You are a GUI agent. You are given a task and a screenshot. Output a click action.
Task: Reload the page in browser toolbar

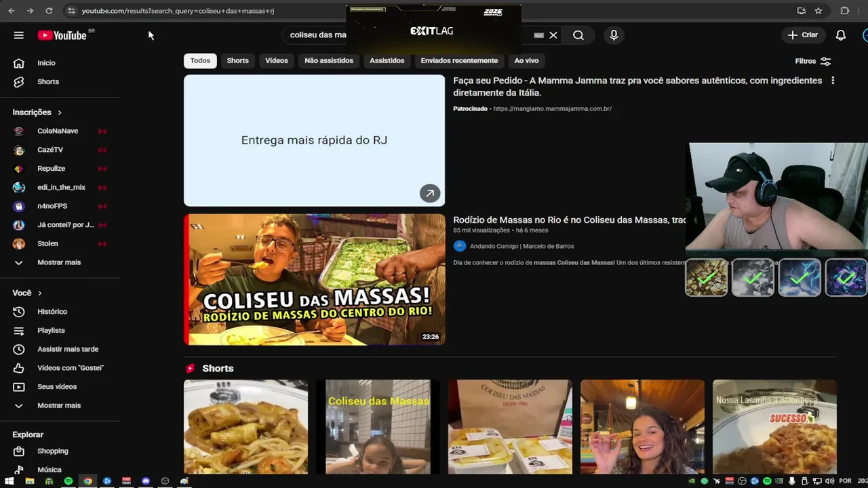[x=49, y=11]
